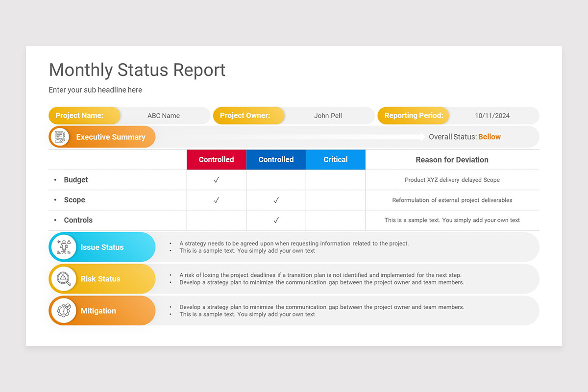Toggle Controls' blue Controlled checkmark
This screenshot has width=588, height=392.
pyautogui.click(x=276, y=220)
